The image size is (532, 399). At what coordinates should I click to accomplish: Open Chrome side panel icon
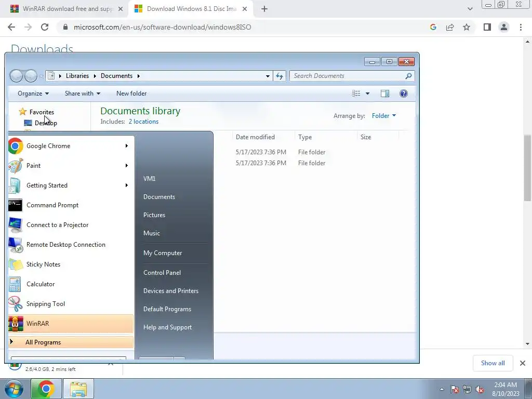click(487, 27)
